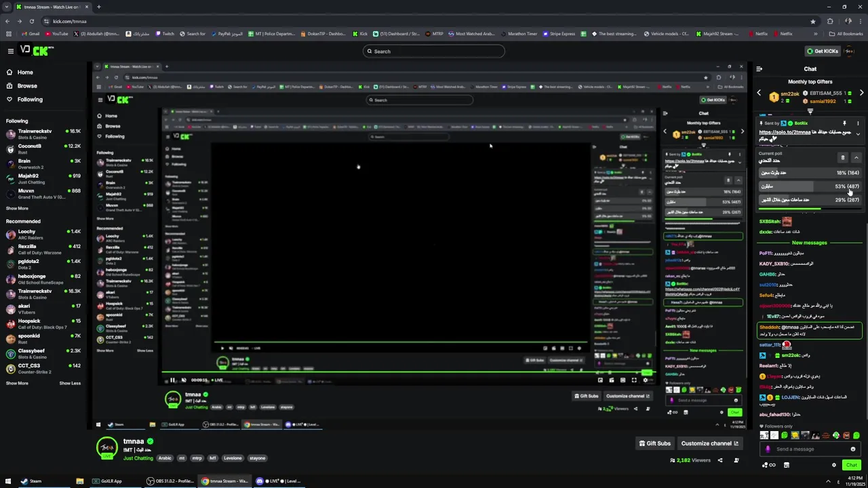
Task: Mute the stream volume
Action: coord(184,380)
